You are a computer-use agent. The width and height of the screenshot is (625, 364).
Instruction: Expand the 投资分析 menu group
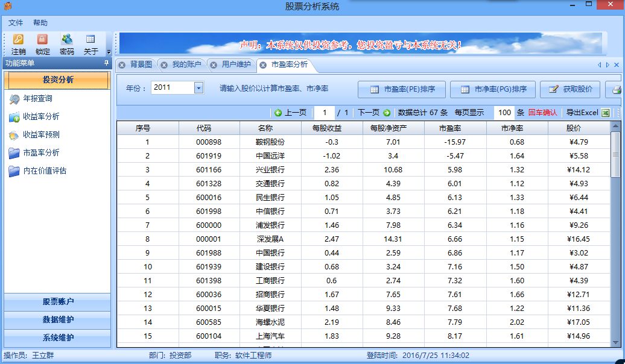[x=58, y=80]
